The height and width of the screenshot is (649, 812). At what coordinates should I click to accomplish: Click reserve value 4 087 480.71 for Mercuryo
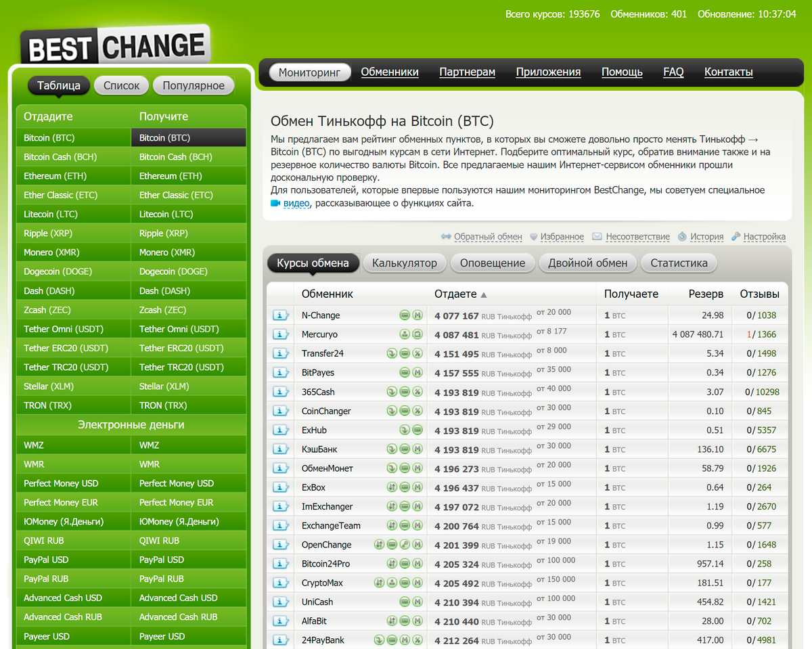[x=698, y=334]
